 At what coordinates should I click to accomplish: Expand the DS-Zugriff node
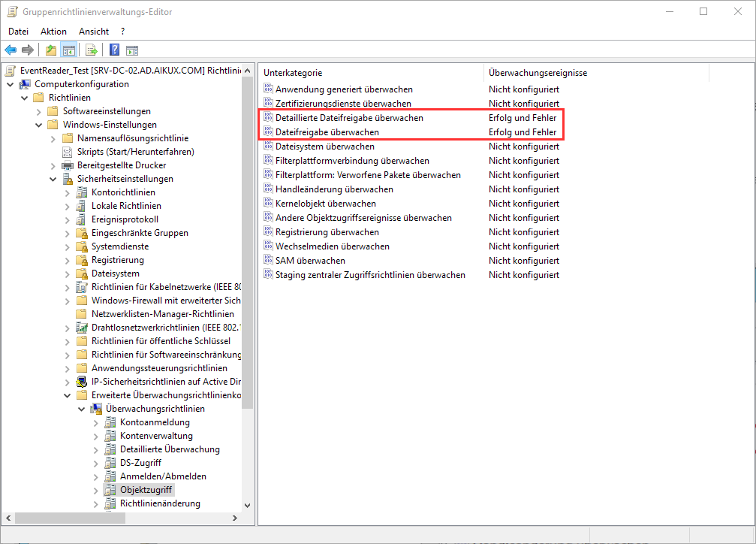(x=96, y=463)
